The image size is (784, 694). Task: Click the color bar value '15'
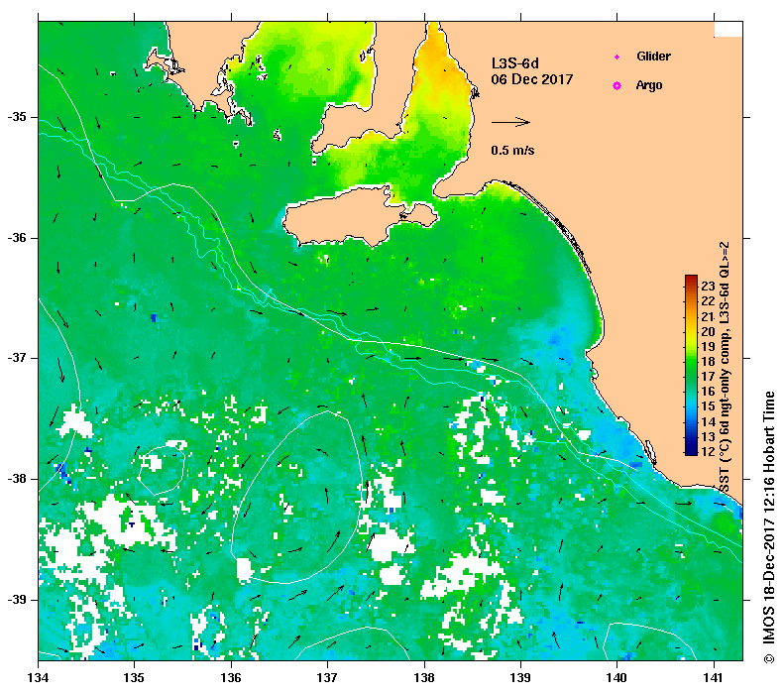(x=708, y=406)
